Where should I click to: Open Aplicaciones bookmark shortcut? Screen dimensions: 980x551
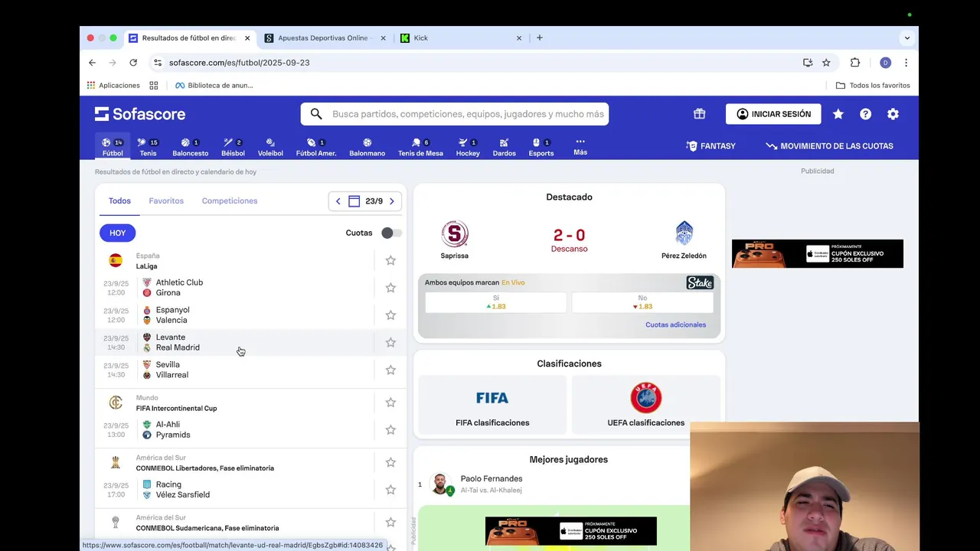[113, 86]
